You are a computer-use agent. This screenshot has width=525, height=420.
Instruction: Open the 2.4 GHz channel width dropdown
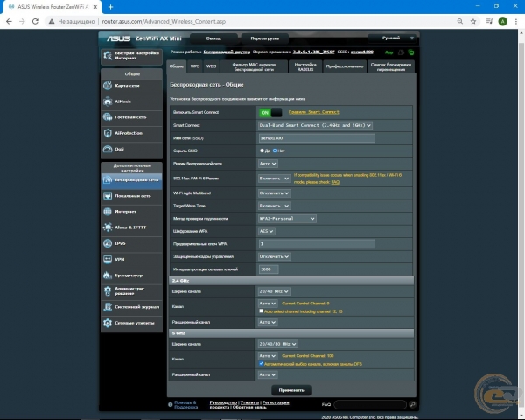click(274, 291)
